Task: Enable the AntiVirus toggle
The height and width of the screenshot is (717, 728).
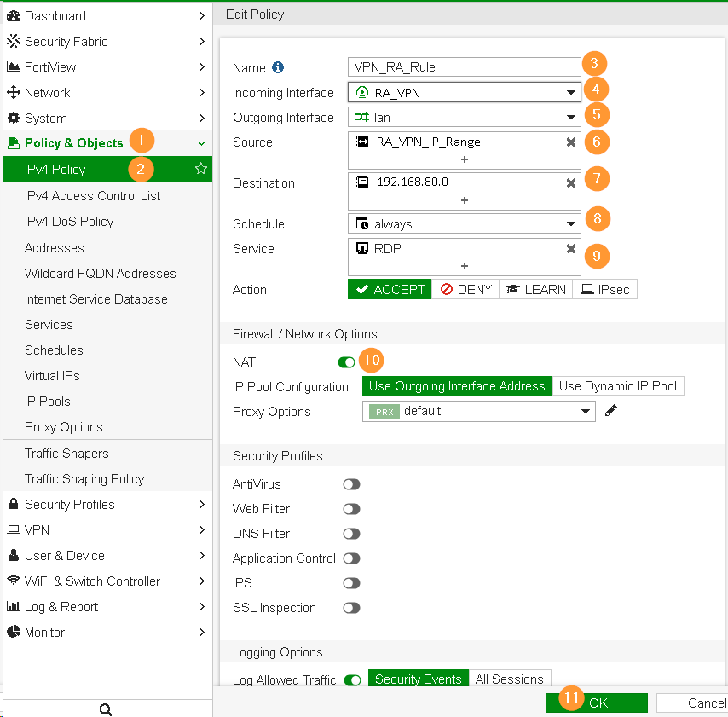Action: (351, 484)
